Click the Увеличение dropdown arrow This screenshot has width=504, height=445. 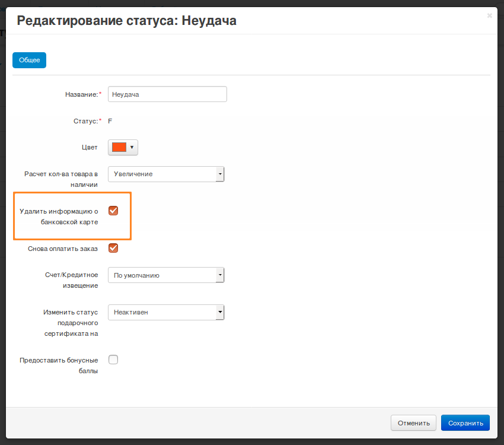220,174
